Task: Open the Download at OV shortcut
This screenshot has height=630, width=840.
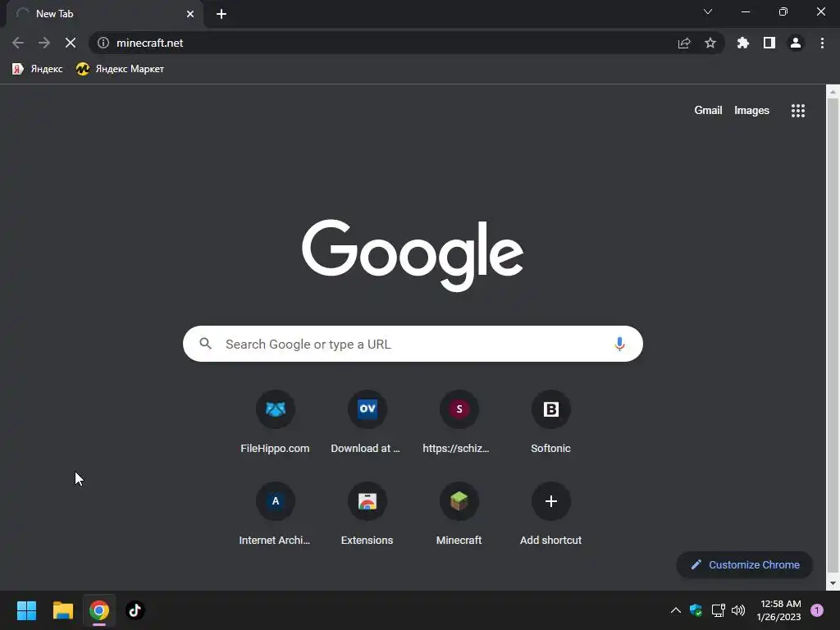Action: (x=367, y=422)
